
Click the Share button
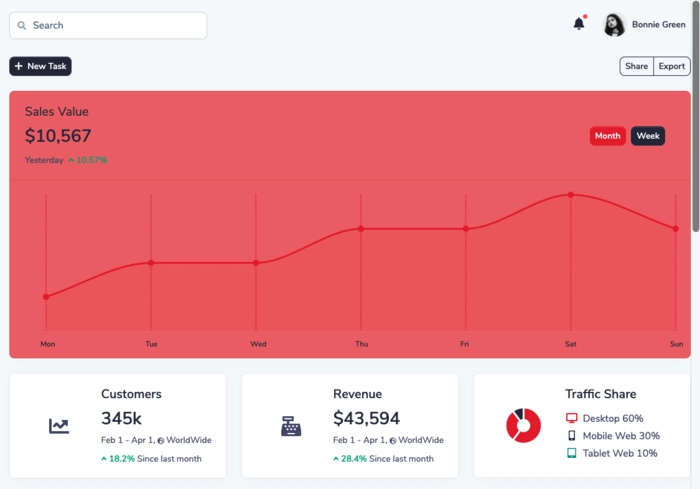pos(636,66)
